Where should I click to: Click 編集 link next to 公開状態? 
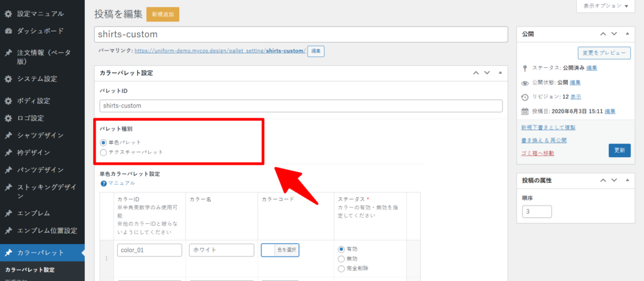coord(575,82)
